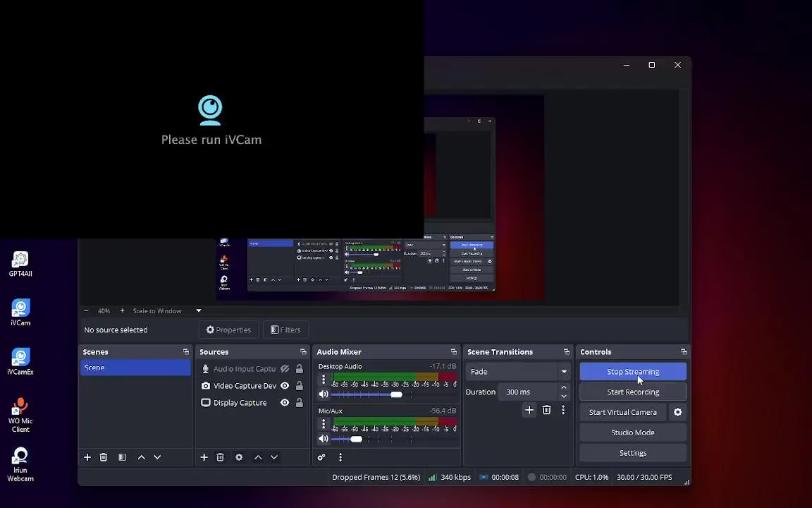The width and height of the screenshot is (812, 508).
Task: Click Stop Streaming button
Action: point(633,372)
